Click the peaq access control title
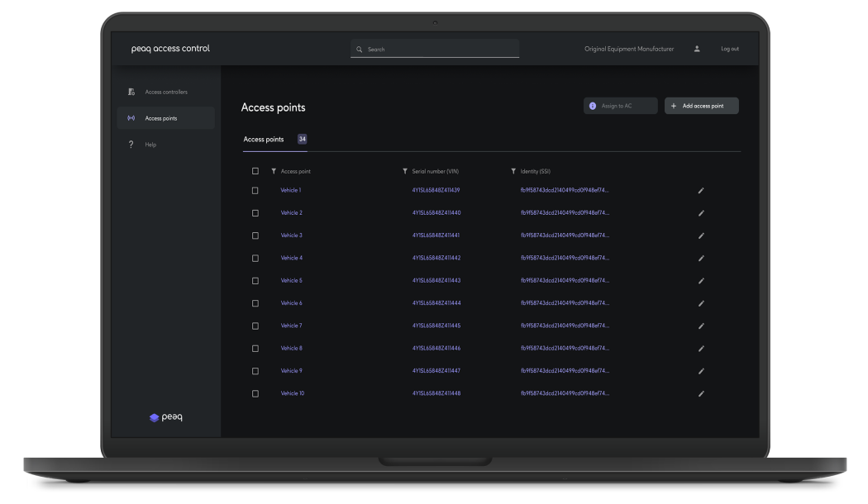 tap(170, 49)
